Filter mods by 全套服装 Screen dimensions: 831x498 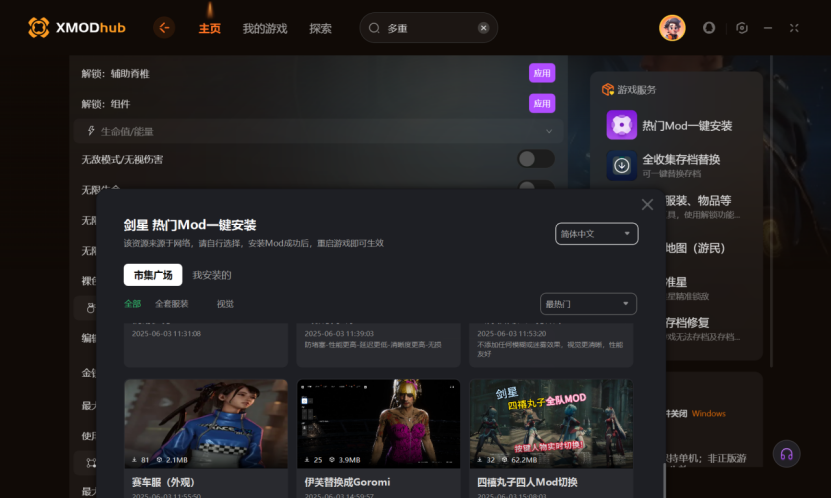[x=172, y=304]
